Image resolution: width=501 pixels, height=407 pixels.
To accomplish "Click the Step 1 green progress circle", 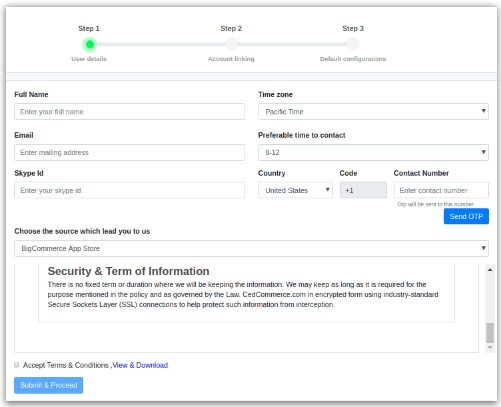I will pos(89,44).
